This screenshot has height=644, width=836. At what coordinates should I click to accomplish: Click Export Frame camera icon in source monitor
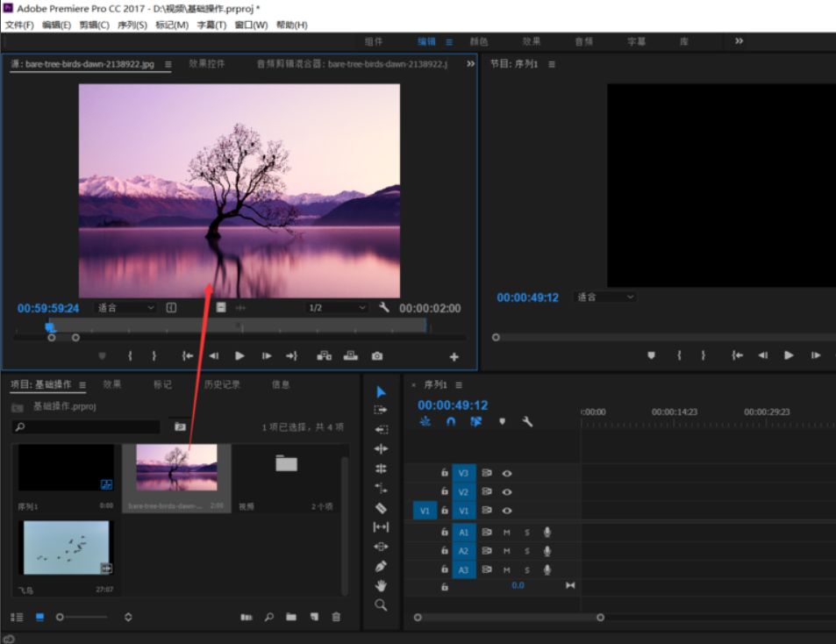coord(376,356)
